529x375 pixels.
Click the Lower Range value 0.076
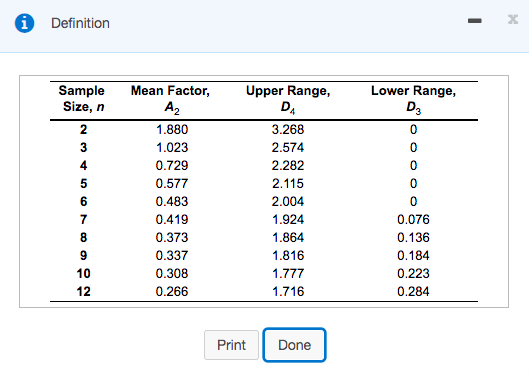point(413,220)
